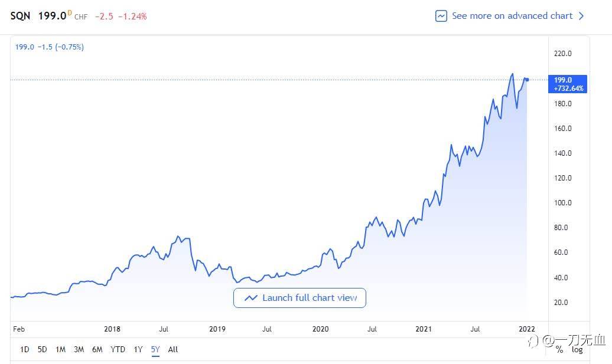Switch to 5D time range
The width and height of the screenshot is (612, 364).
[x=42, y=349]
